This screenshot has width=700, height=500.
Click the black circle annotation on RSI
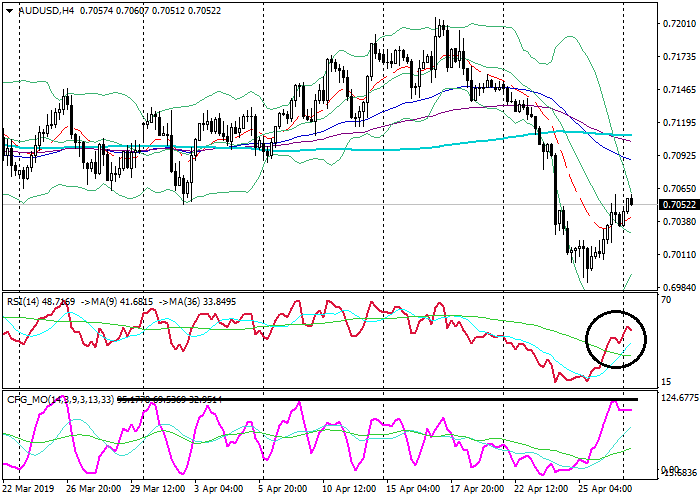click(x=615, y=339)
